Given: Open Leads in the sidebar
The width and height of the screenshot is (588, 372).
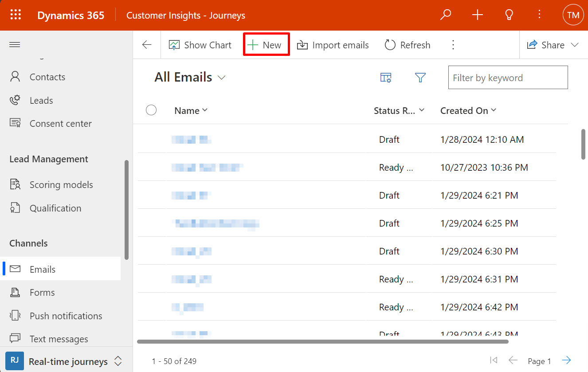Looking at the screenshot, I should coord(41,101).
